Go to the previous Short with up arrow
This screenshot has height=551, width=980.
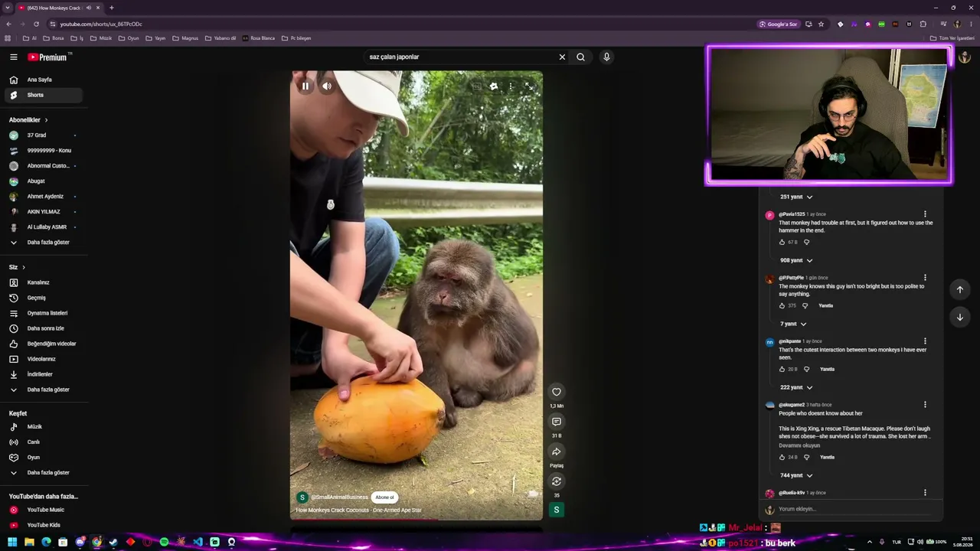(x=959, y=289)
